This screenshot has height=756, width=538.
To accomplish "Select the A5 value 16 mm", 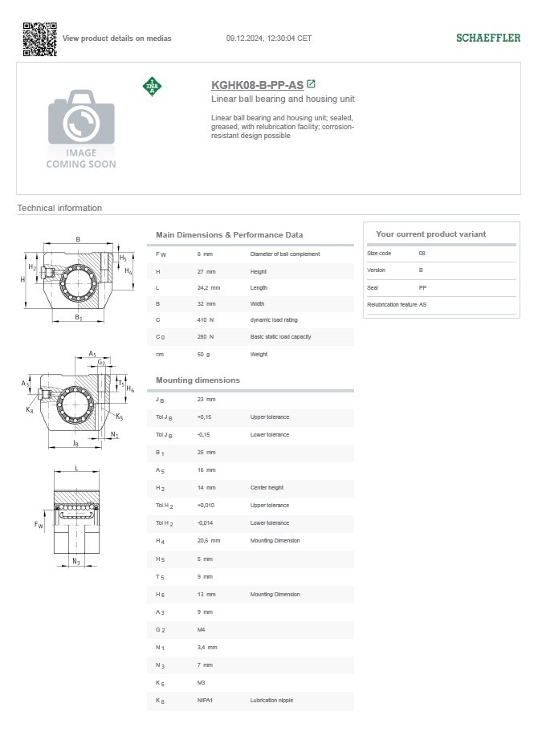I will click(206, 470).
